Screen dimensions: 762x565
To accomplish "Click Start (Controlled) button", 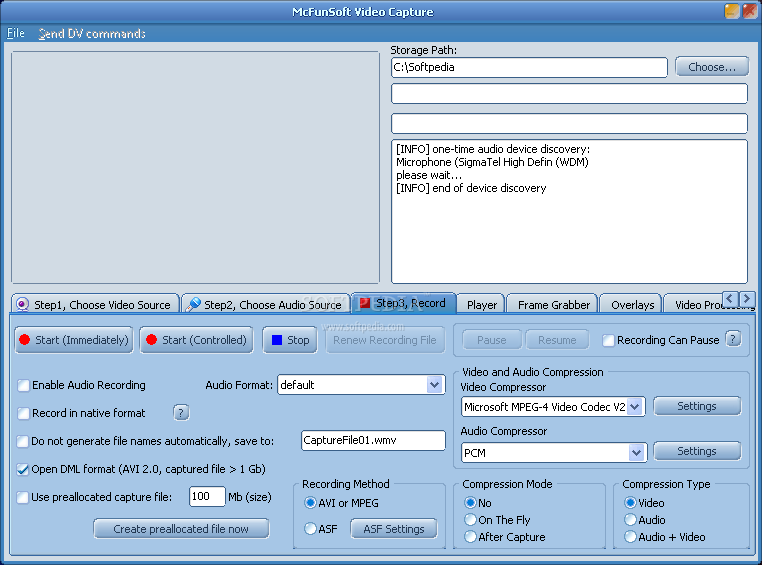I will 196,340.
